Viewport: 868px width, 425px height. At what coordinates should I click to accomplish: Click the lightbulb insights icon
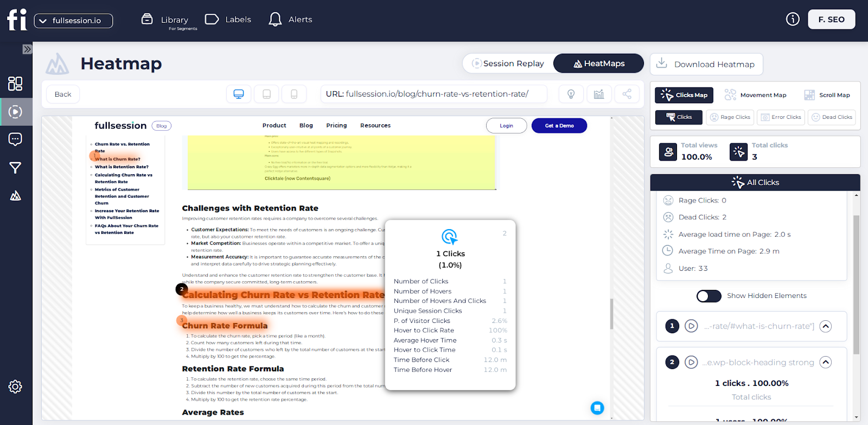(571, 94)
